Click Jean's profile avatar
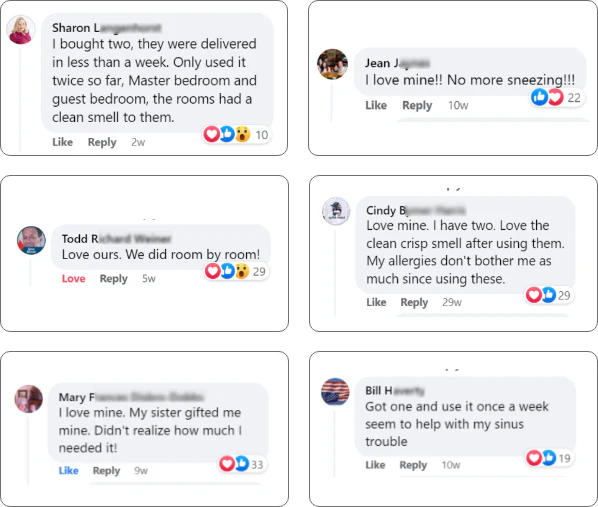The height and width of the screenshot is (507, 598). coord(332,64)
